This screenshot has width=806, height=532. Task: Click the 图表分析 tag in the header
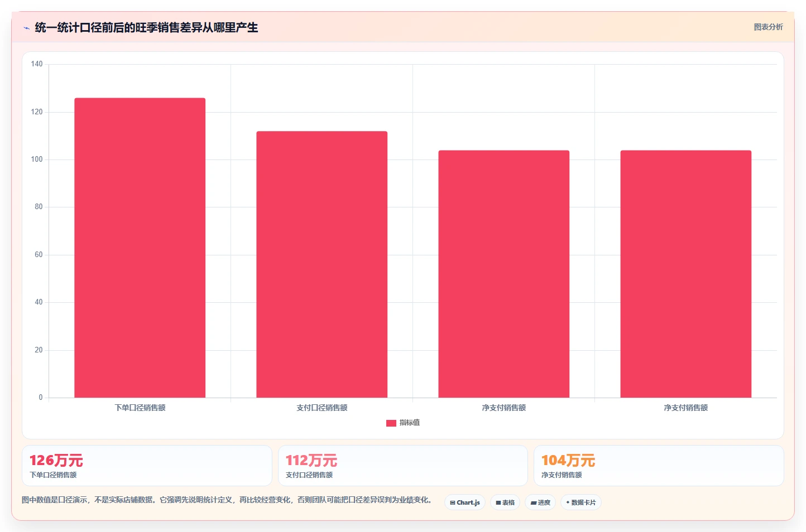tap(768, 27)
